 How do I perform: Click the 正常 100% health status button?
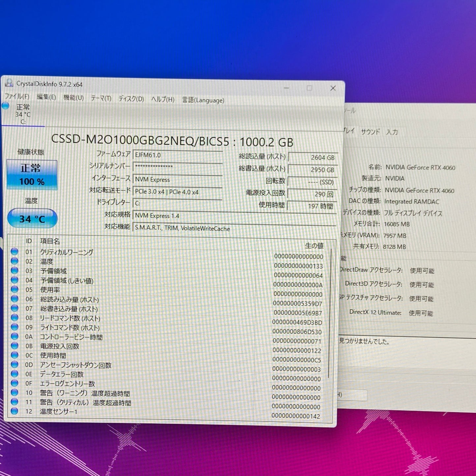coord(32,174)
